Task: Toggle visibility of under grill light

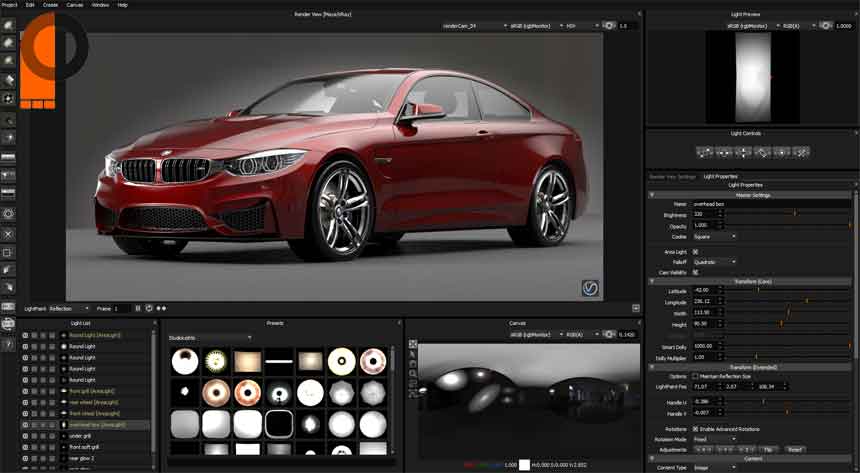Action: pos(25,436)
